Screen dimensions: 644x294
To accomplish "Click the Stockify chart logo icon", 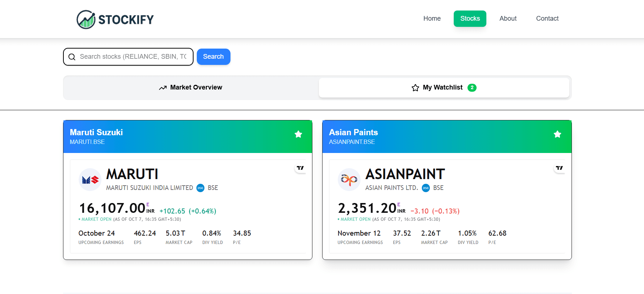I will tap(86, 19).
